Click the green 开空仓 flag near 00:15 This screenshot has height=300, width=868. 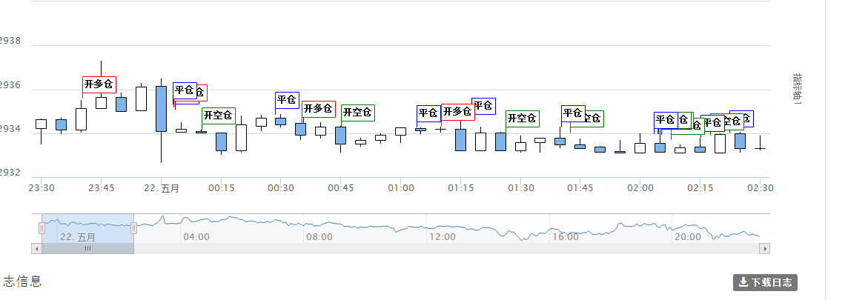pos(218,116)
